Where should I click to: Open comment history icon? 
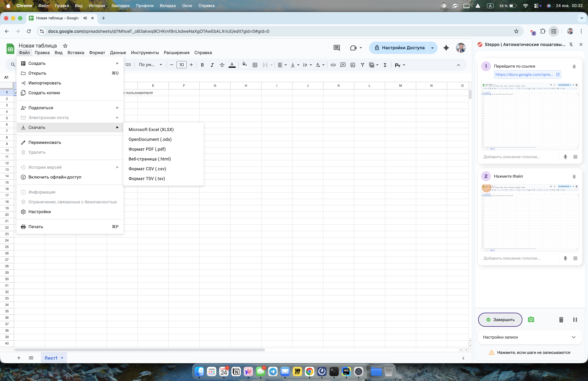(337, 48)
